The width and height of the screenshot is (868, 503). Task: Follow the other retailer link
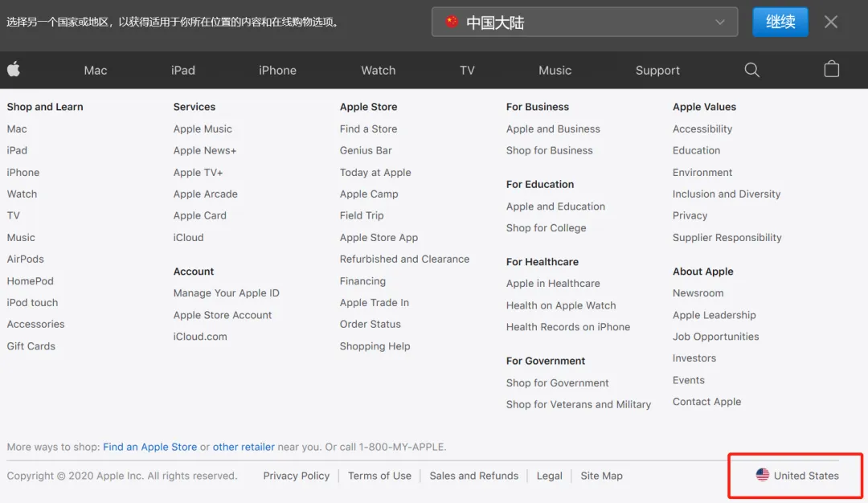point(244,447)
